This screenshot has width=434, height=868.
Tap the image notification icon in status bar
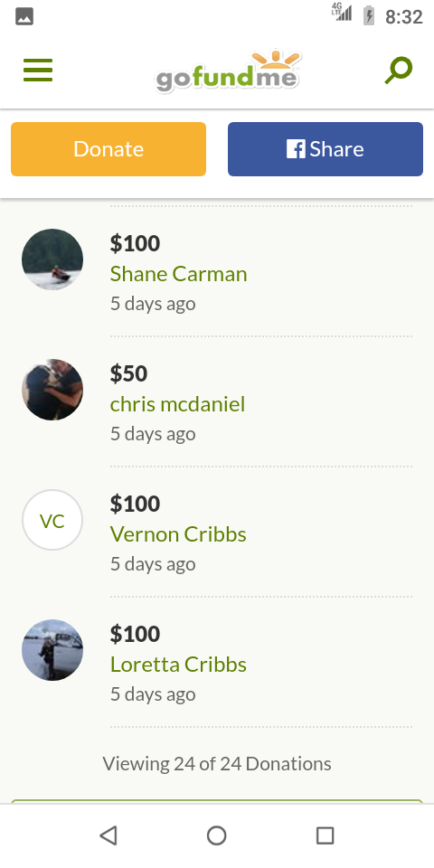point(24,16)
